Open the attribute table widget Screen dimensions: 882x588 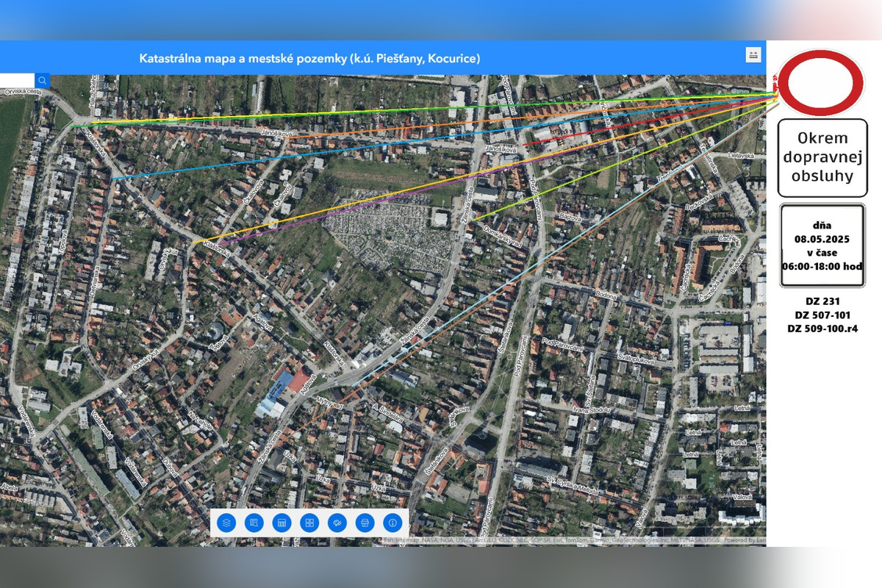click(282, 523)
